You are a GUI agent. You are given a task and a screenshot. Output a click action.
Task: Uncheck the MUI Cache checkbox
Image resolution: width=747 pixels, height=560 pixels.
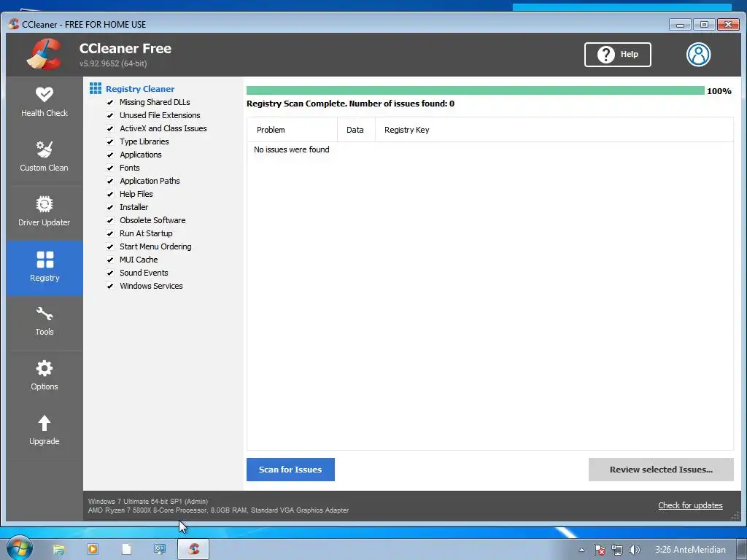tap(110, 260)
